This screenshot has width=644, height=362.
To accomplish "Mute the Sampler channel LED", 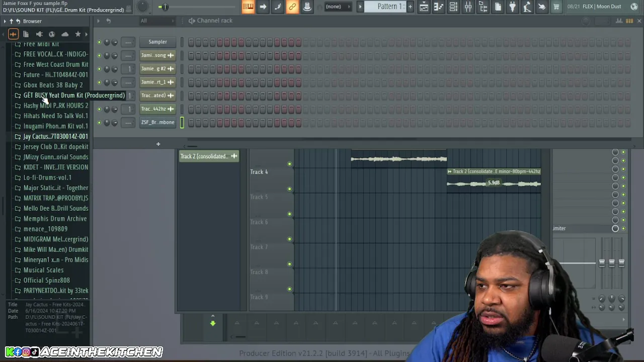I will (x=99, y=42).
